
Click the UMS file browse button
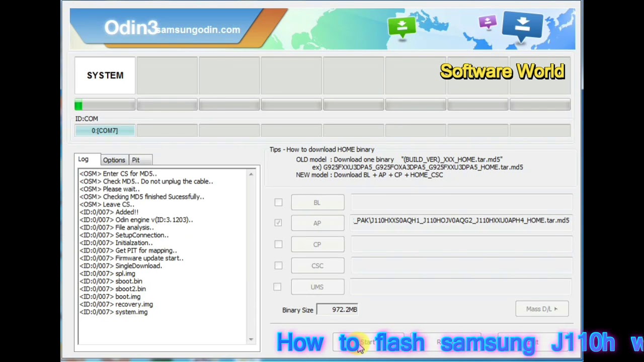[317, 287]
